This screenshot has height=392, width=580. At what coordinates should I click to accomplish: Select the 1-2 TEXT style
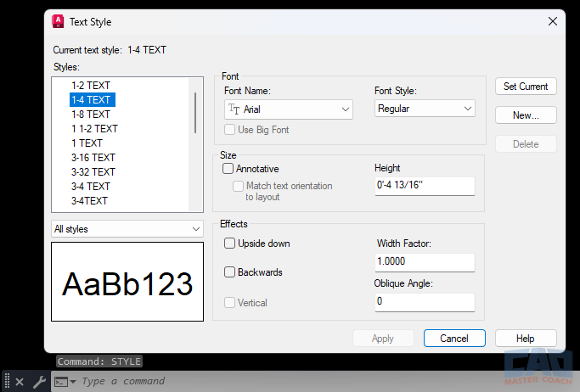91,86
